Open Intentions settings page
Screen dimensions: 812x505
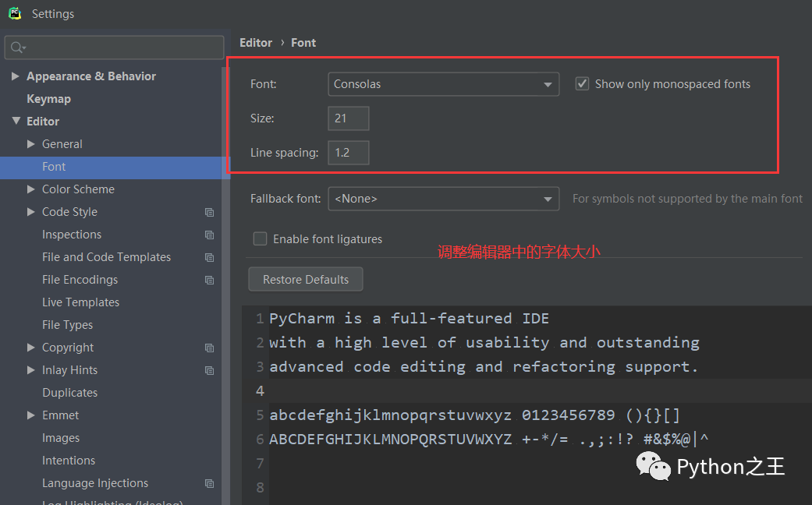[x=69, y=461]
